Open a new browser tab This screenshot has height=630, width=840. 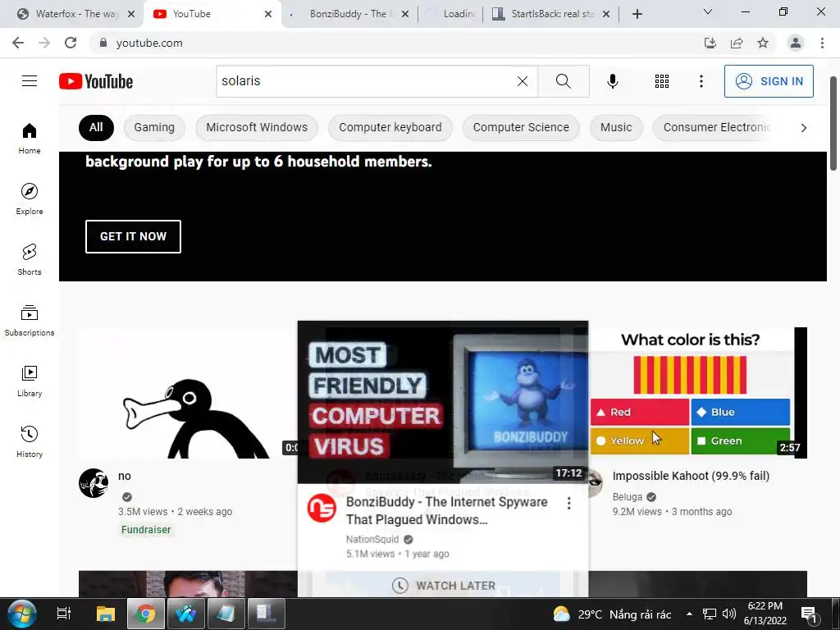tap(637, 14)
